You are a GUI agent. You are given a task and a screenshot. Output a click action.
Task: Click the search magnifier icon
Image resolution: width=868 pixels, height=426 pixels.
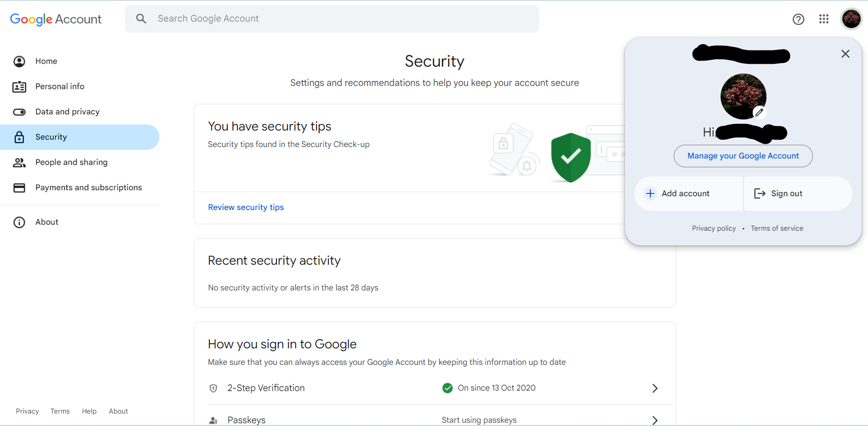coord(141,18)
